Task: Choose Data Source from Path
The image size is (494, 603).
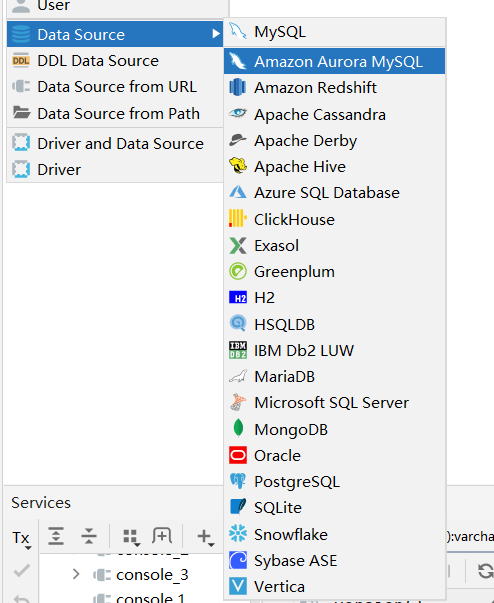Action: coord(115,113)
